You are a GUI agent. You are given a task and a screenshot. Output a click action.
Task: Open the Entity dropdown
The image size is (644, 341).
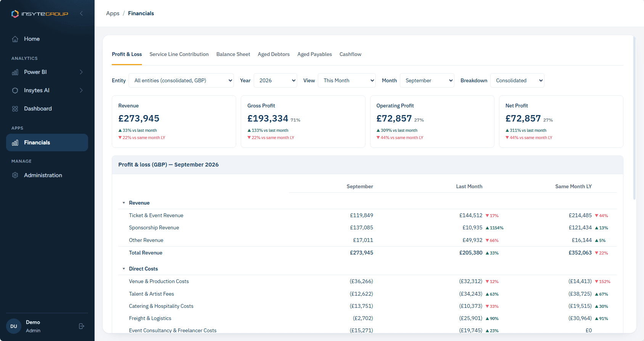pos(181,80)
